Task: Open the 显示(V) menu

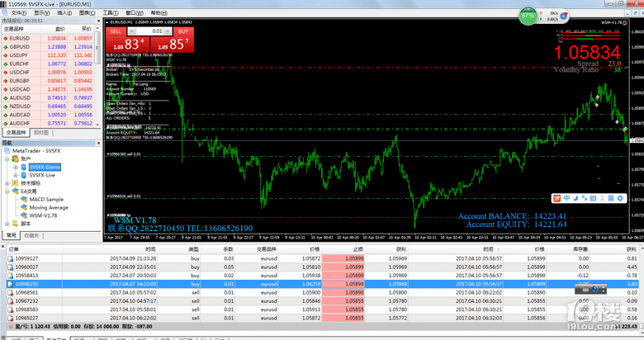Action: [41, 12]
